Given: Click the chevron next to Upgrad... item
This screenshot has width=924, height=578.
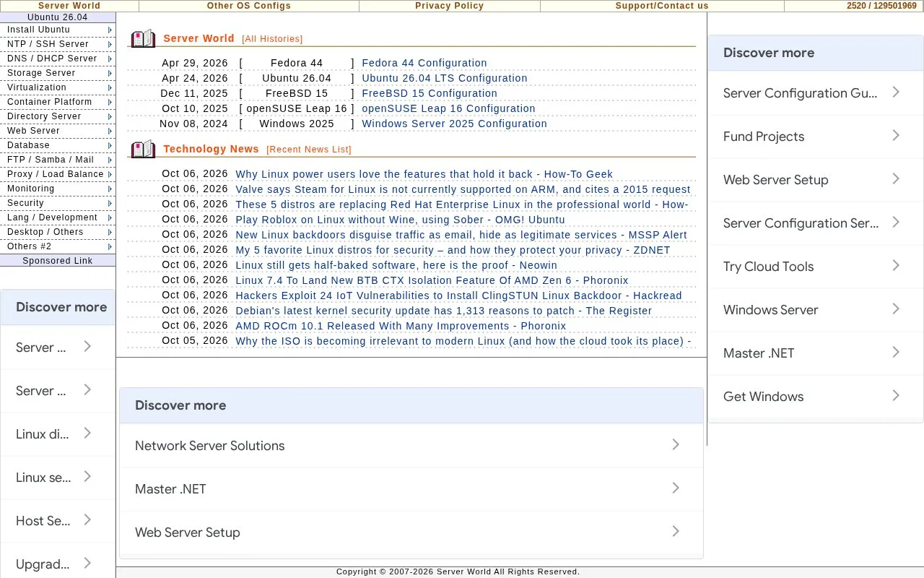Looking at the screenshot, I should tap(87, 564).
